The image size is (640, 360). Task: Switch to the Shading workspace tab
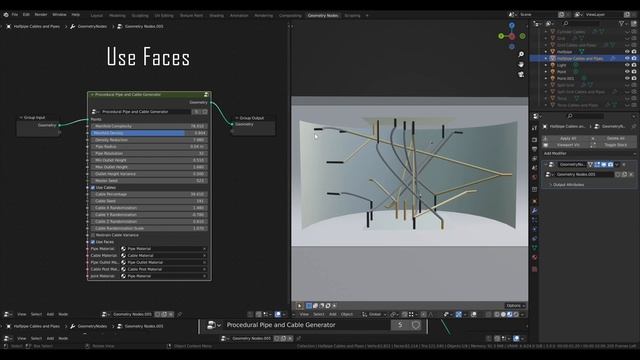(x=216, y=16)
